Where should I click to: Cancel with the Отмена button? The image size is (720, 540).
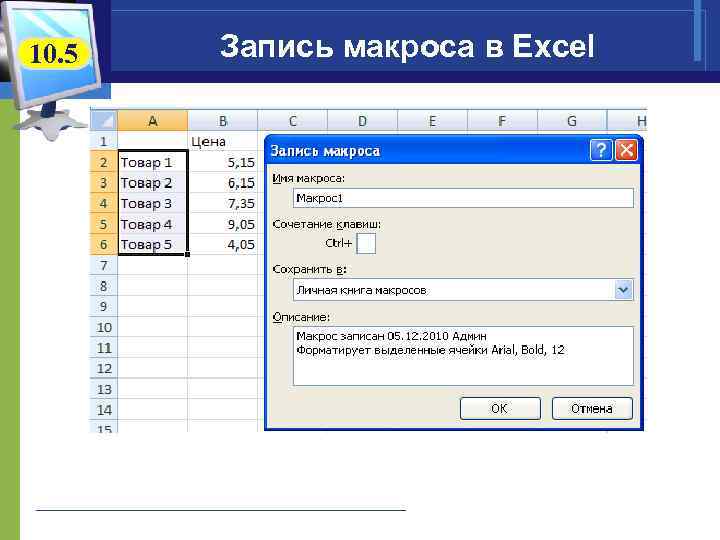(x=592, y=408)
